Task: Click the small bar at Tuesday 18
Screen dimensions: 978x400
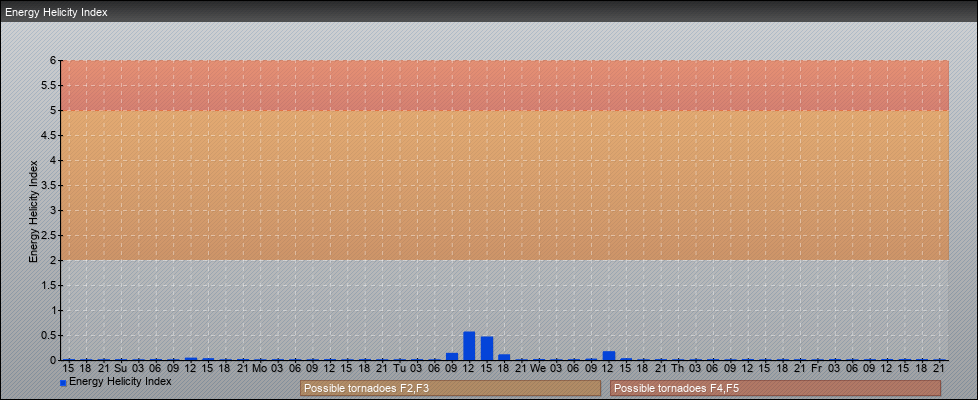Action: [x=504, y=357]
